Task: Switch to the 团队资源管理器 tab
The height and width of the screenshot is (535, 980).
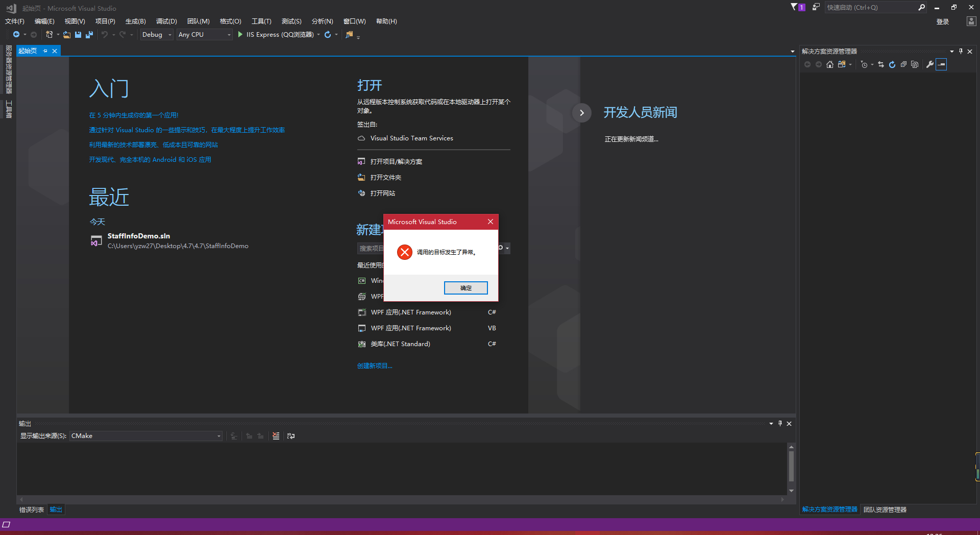Action: [x=885, y=509]
